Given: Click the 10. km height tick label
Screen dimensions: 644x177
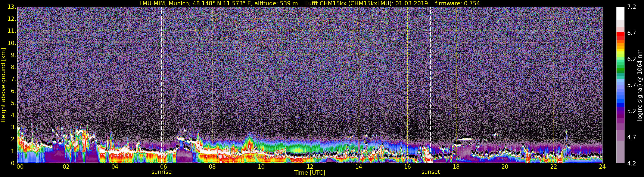Looking at the screenshot, I should click(x=12, y=43).
